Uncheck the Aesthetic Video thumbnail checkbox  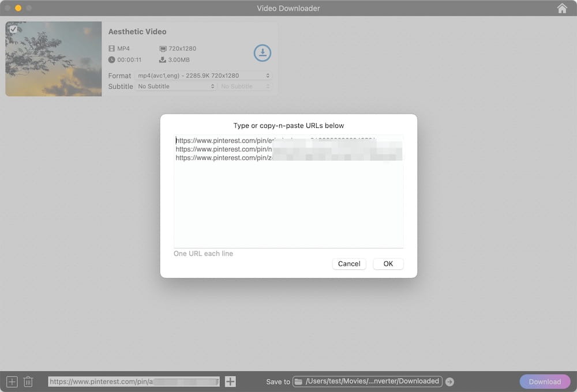pos(13,29)
